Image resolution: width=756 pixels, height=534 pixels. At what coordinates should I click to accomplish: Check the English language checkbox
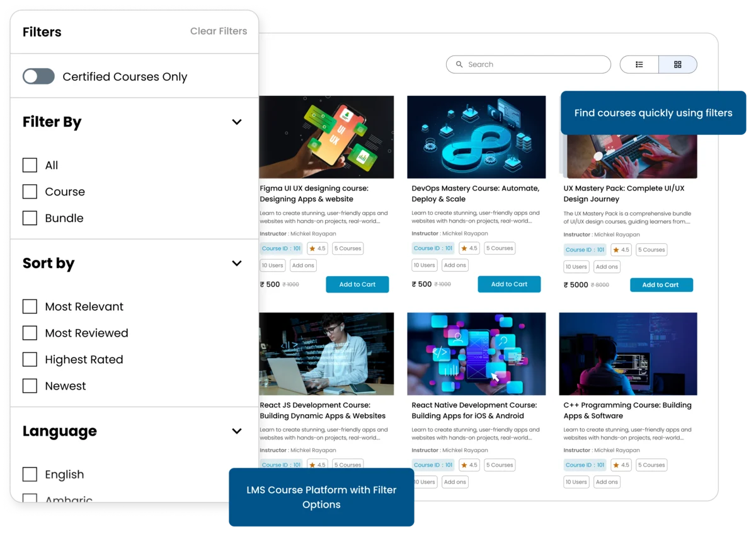point(30,474)
